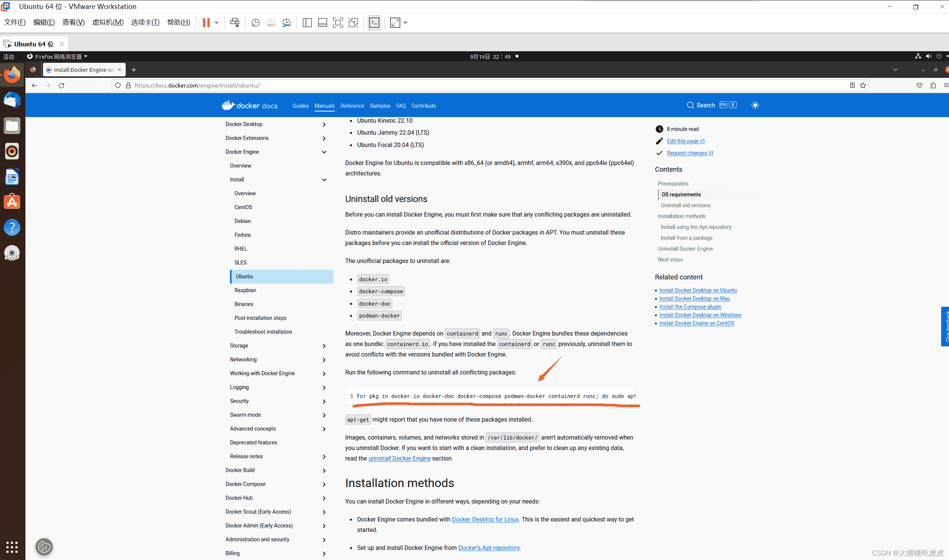Click the Firefox URL address bar
The image size is (949, 560).
click(453, 86)
